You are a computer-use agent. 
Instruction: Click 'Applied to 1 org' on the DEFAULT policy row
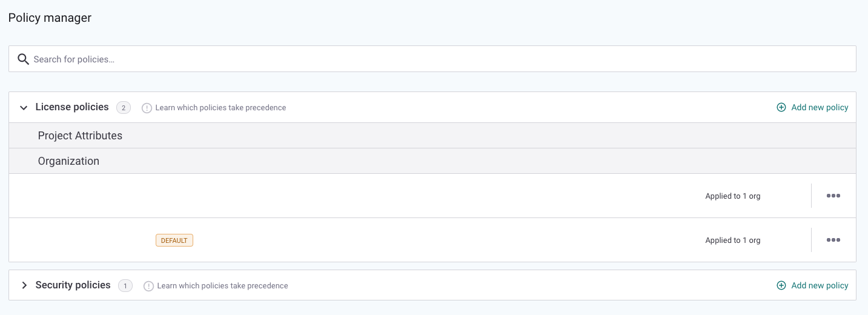pyautogui.click(x=732, y=240)
